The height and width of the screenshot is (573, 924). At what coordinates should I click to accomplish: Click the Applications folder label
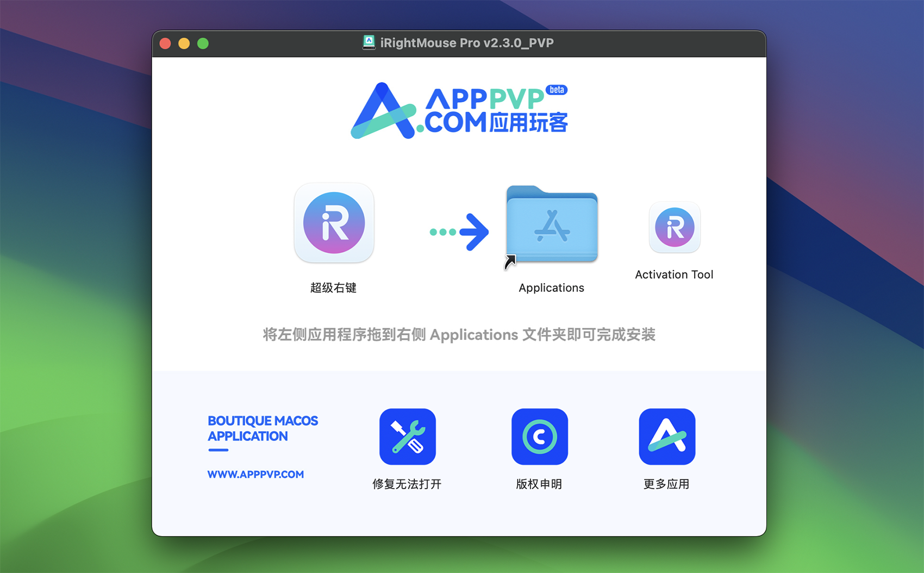click(x=551, y=288)
